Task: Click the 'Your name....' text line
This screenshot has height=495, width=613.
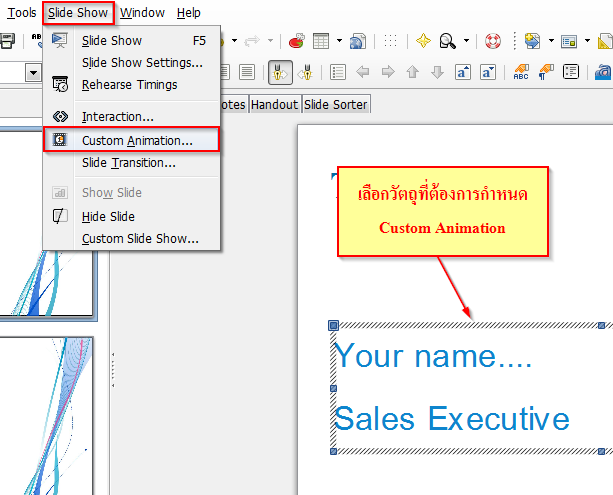Action: pyautogui.click(x=433, y=356)
